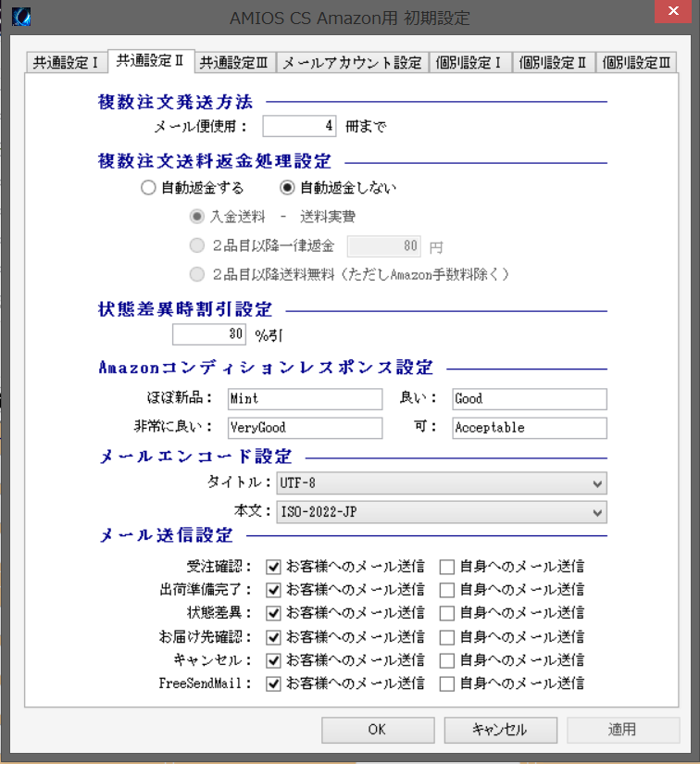Image resolution: width=700 pixels, height=764 pixels.
Task: Click the メール便使用 count field
Action: (299, 126)
